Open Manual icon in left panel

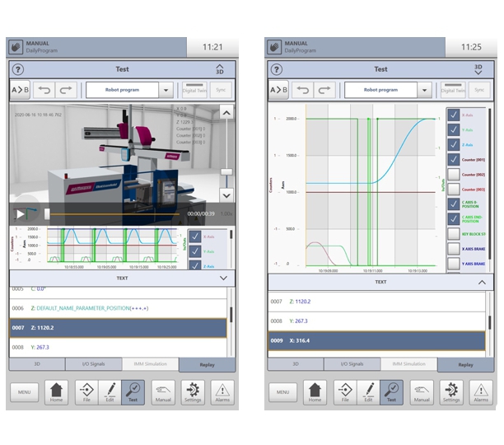(x=163, y=392)
